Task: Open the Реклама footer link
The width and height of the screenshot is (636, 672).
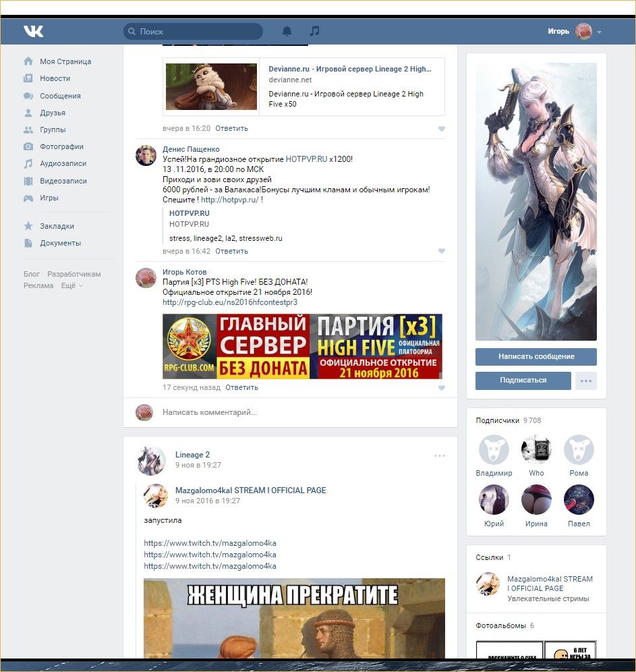Action: 38,286
